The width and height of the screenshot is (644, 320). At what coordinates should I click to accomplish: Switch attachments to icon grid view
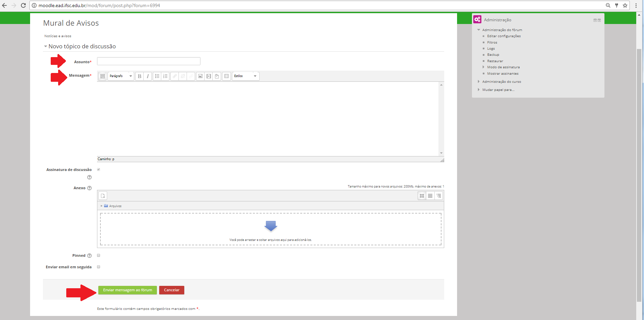point(422,196)
